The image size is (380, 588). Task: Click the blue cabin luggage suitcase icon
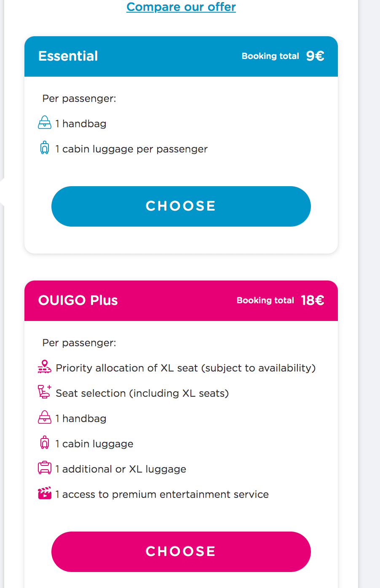[45, 147]
